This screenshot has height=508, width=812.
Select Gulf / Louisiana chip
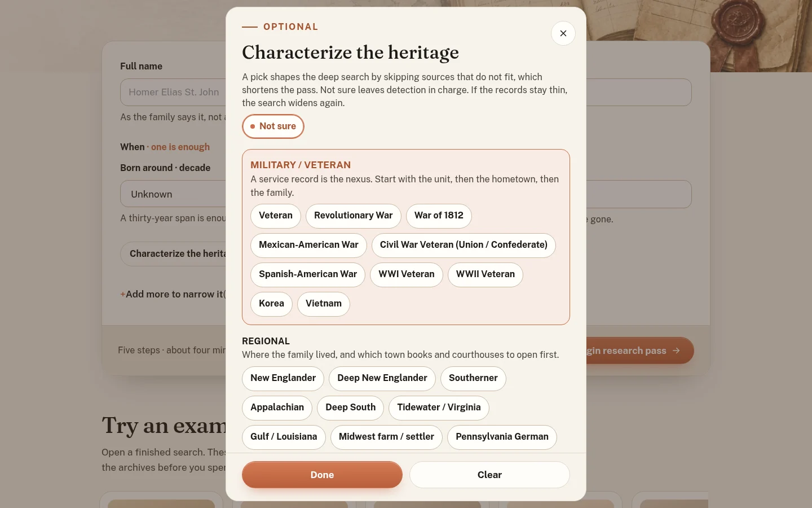(x=284, y=437)
